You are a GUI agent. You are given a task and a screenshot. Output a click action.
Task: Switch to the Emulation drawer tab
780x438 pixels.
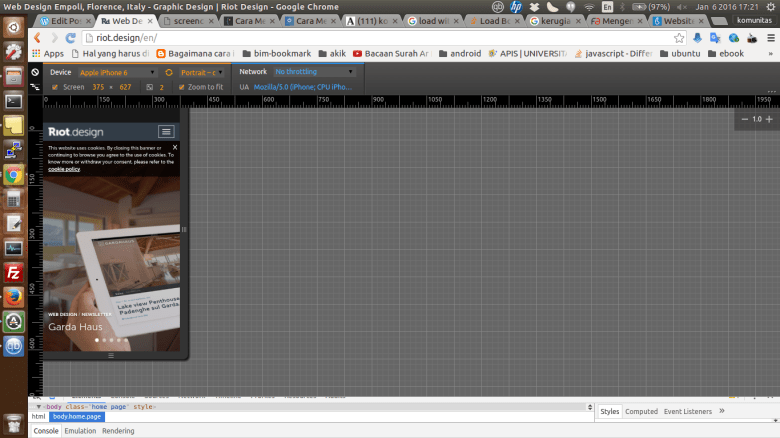(80, 431)
